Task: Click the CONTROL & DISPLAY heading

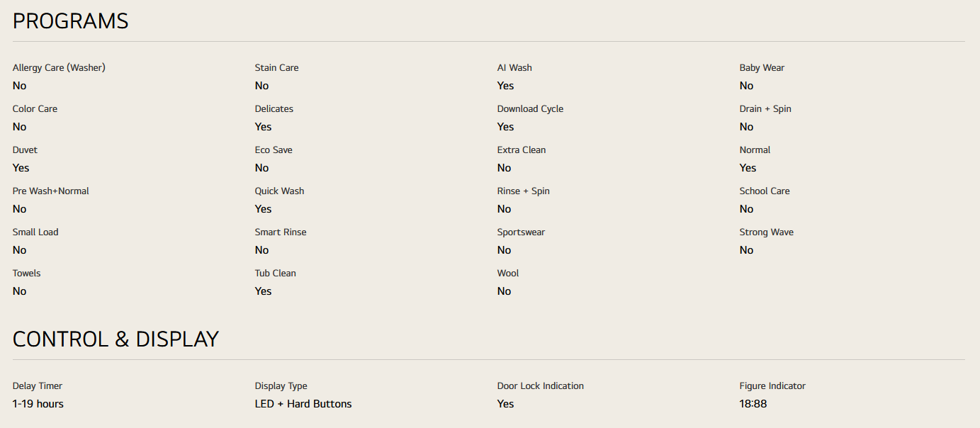Action: click(x=116, y=339)
